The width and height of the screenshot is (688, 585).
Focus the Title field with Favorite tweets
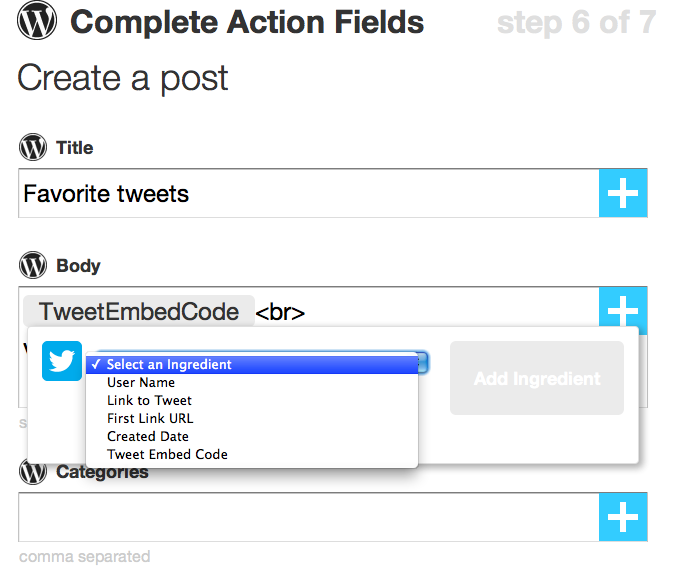(309, 193)
